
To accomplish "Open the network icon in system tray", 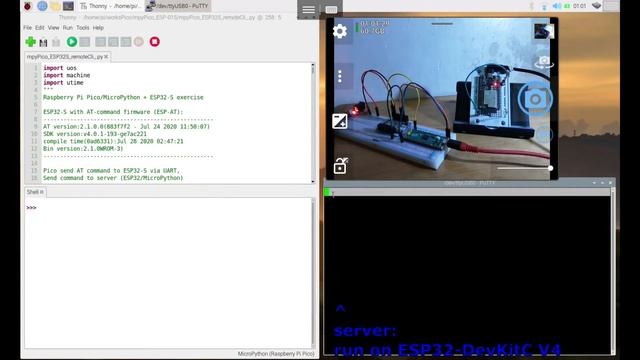I will tap(544, 6).
